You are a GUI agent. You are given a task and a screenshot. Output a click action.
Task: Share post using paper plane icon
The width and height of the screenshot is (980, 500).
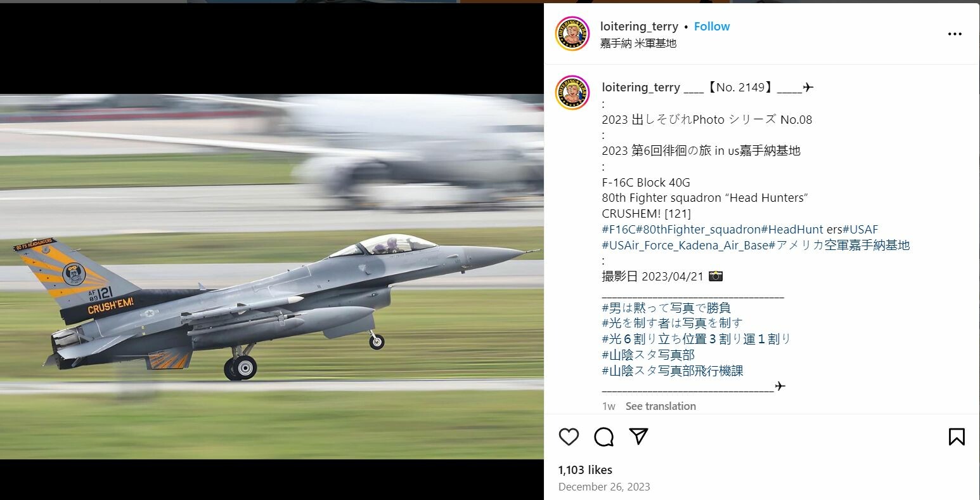638,437
